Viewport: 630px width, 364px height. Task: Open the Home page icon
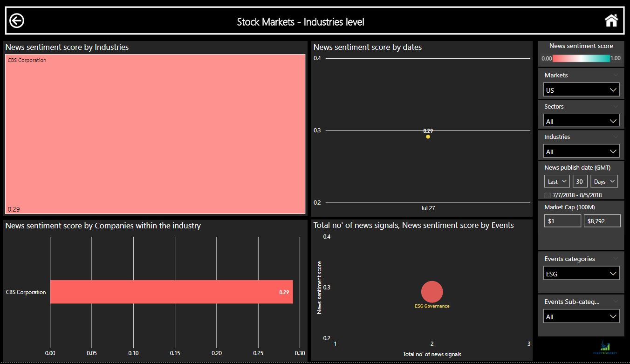(611, 21)
